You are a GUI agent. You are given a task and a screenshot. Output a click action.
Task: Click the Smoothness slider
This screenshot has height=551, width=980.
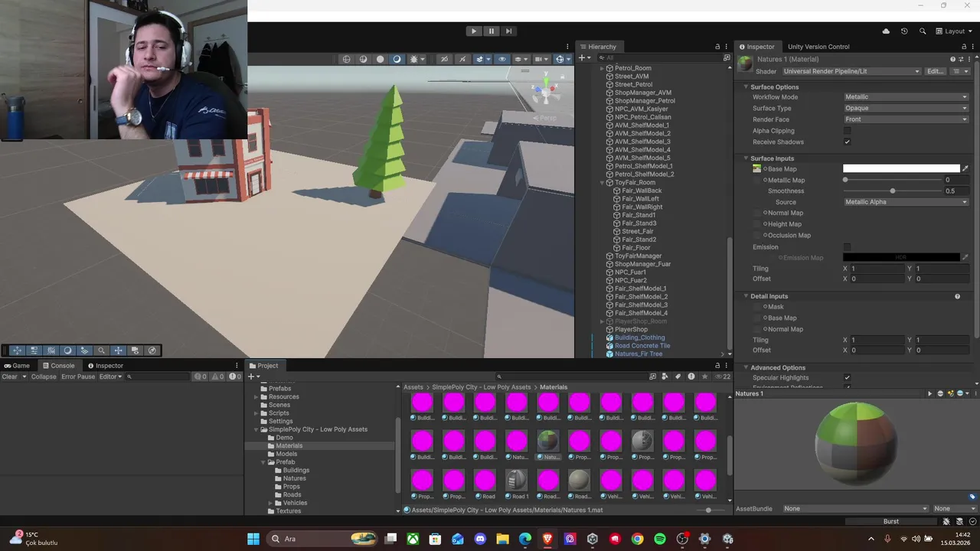pyautogui.click(x=892, y=191)
